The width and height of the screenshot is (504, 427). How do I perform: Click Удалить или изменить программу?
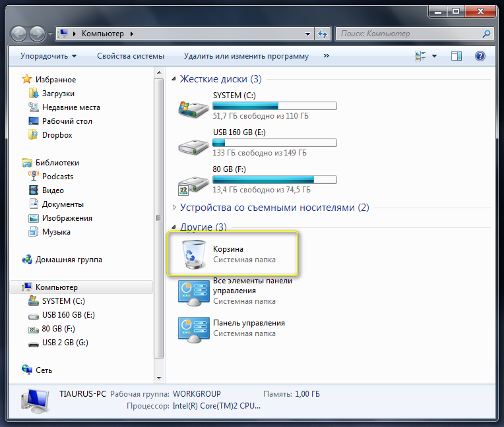[246, 56]
